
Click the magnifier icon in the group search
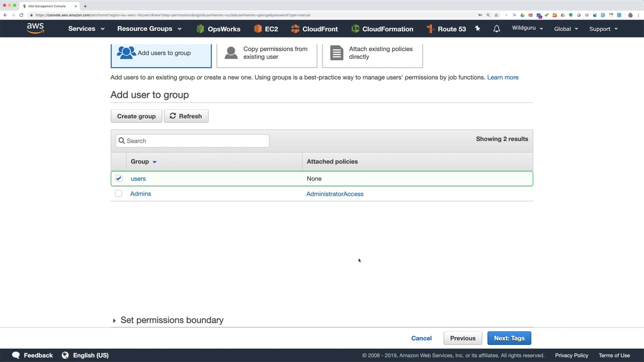click(x=121, y=141)
